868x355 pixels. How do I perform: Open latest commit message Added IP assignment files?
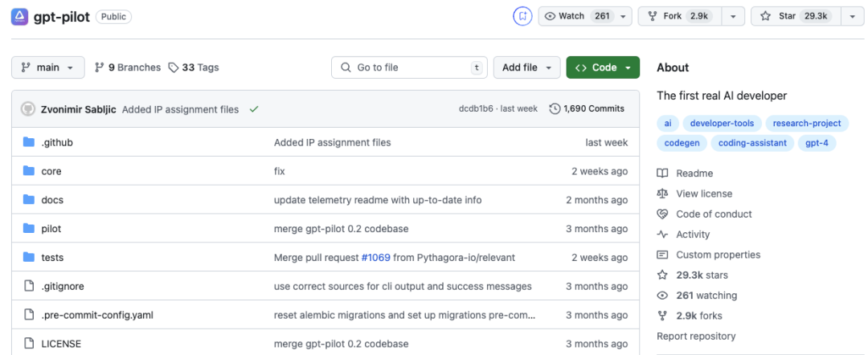pyautogui.click(x=181, y=109)
